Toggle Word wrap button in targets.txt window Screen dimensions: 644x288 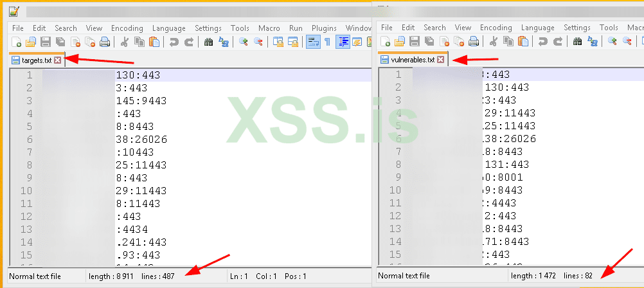tap(314, 42)
